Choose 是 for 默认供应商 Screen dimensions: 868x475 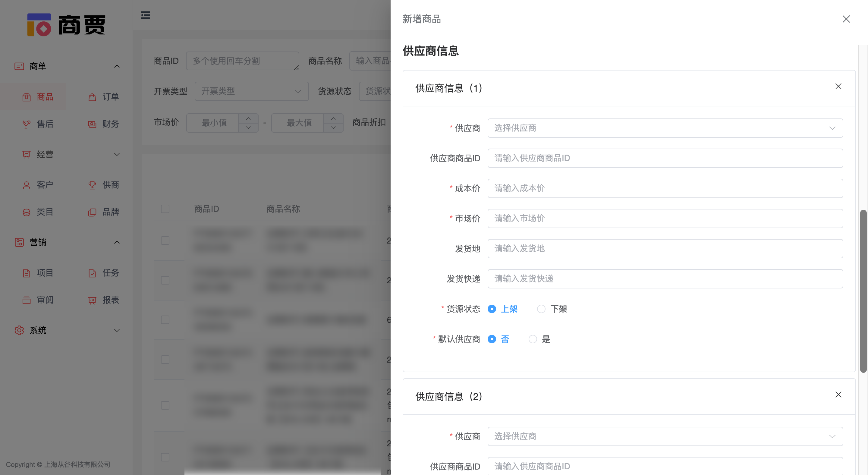pos(533,339)
